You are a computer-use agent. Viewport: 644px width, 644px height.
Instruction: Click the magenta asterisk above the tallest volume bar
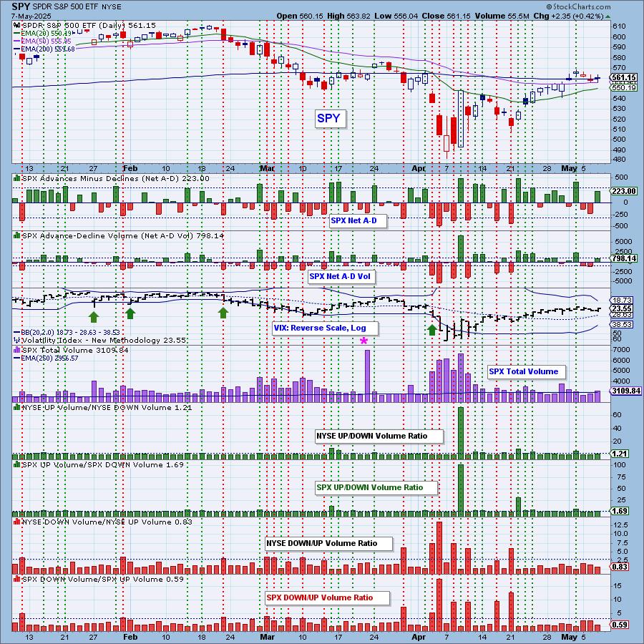pos(364,341)
